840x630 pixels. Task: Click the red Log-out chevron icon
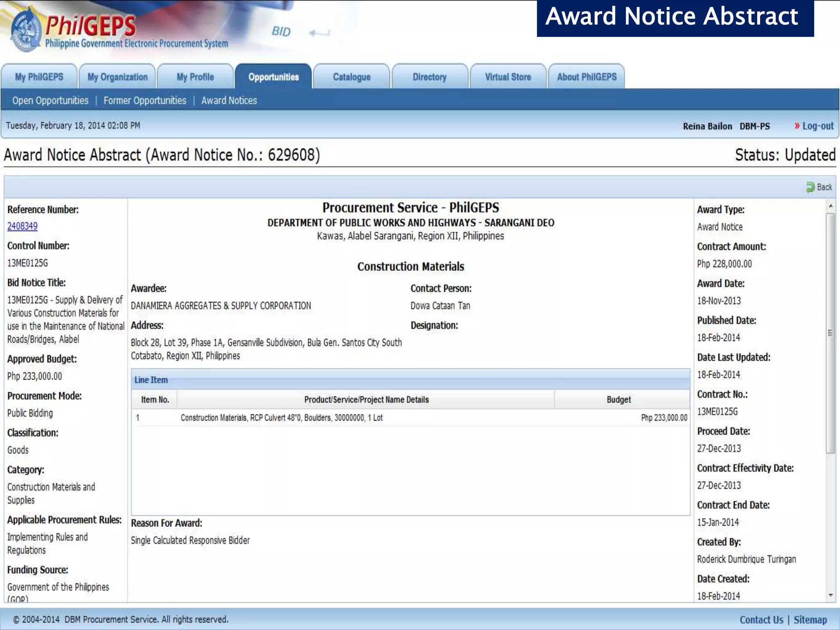click(x=797, y=126)
